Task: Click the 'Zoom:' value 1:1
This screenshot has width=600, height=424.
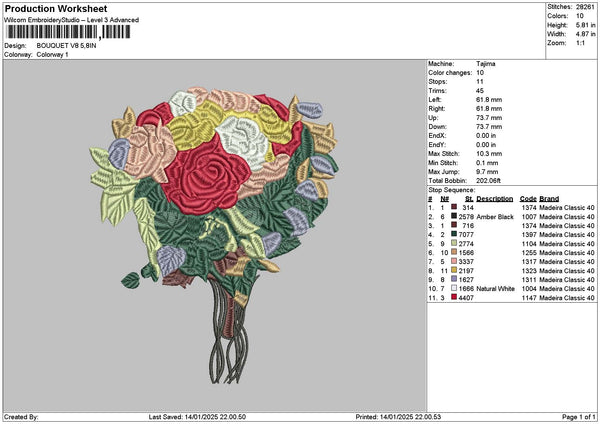Action: (x=580, y=43)
